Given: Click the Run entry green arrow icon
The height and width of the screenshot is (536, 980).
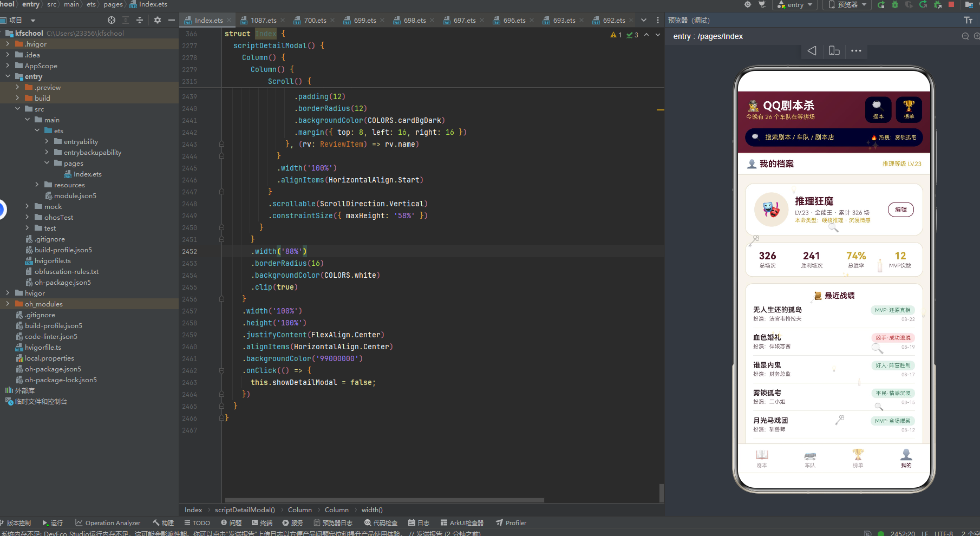Looking at the screenshot, I should 881,5.
